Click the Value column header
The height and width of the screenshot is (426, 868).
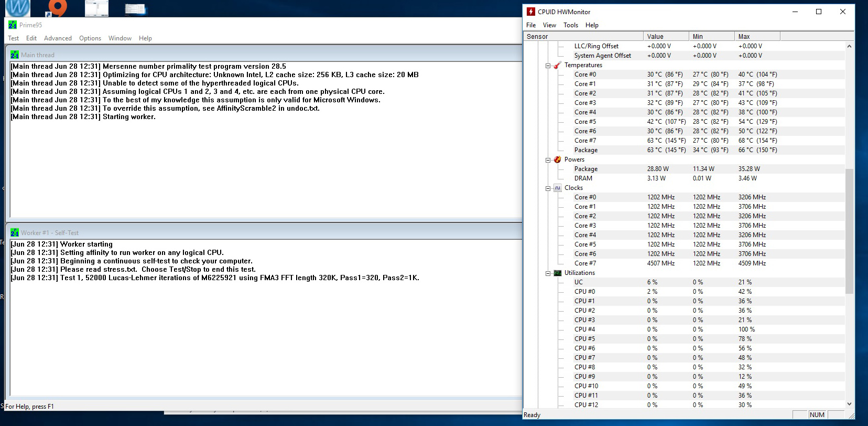tap(666, 36)
